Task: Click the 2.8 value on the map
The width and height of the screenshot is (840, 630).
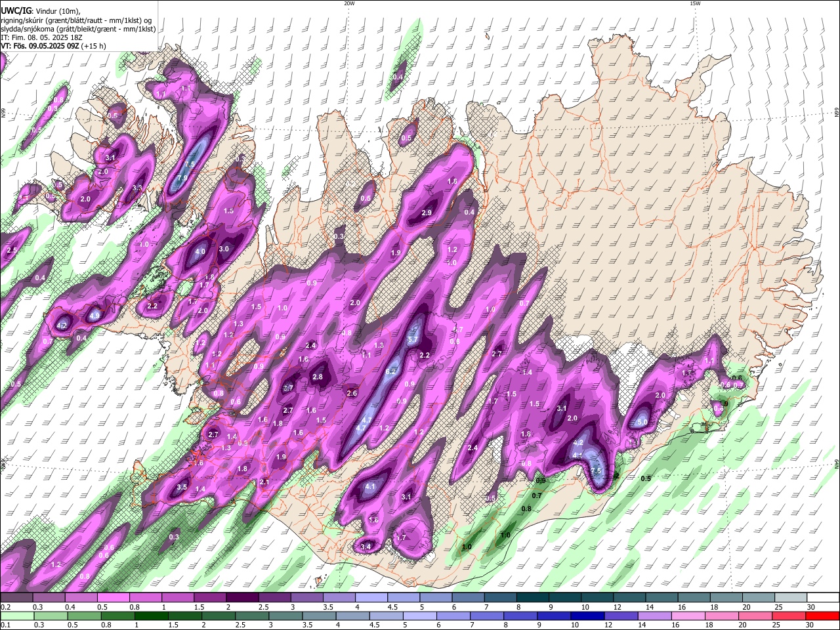Action: pos(318,377)
